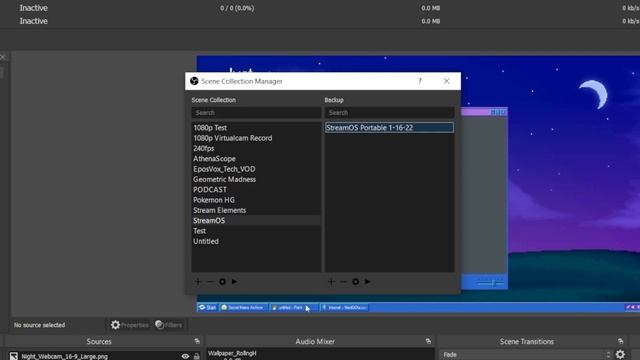This screenshot has height=360, width=640.
Task: Open Properties of the selected source
Action: pyautogui.click(x=130, y=325)
